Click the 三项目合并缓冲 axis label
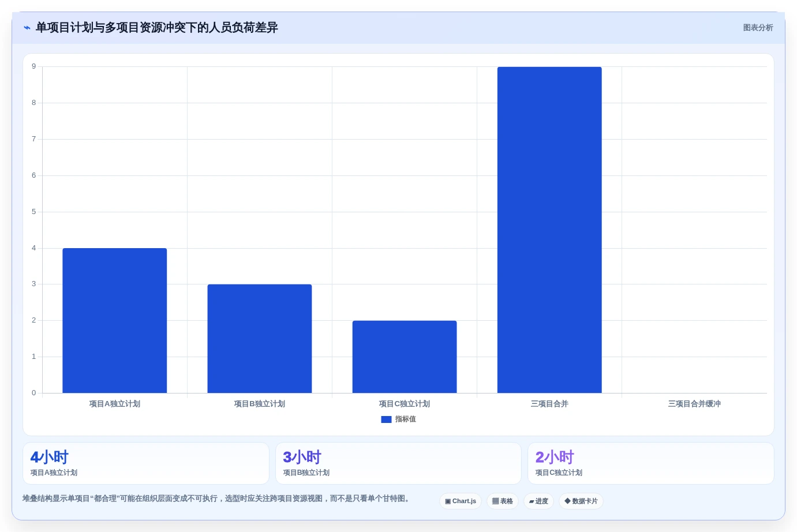This screenshot has height=532, width=797. tap(694, 404)
